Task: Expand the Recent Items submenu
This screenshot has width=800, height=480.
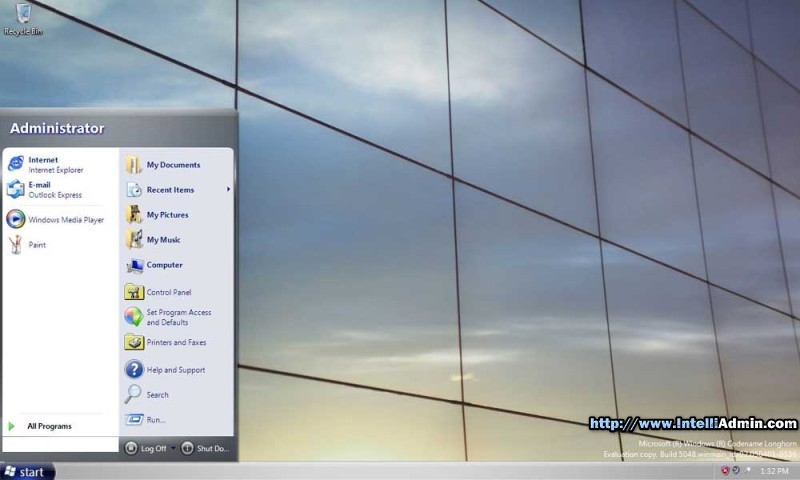Action: coord(177,190)
